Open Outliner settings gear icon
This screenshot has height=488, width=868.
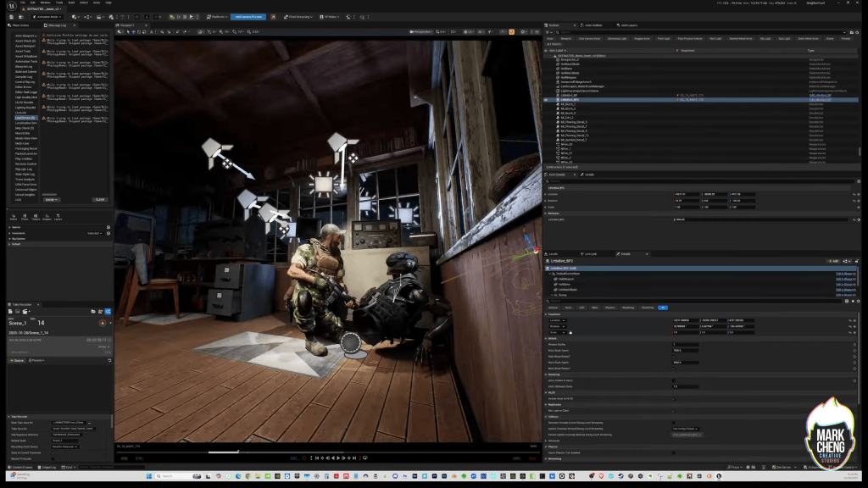(858, 33)
